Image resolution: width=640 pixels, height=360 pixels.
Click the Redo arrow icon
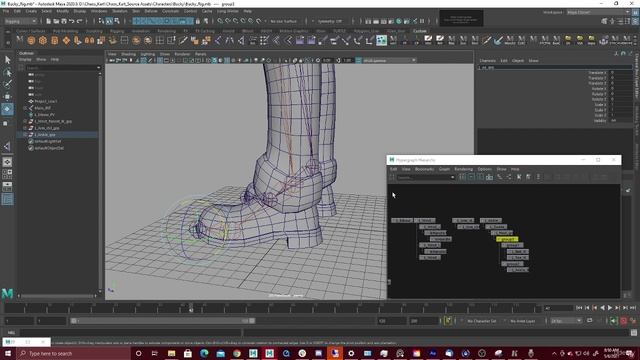(80, 21)
